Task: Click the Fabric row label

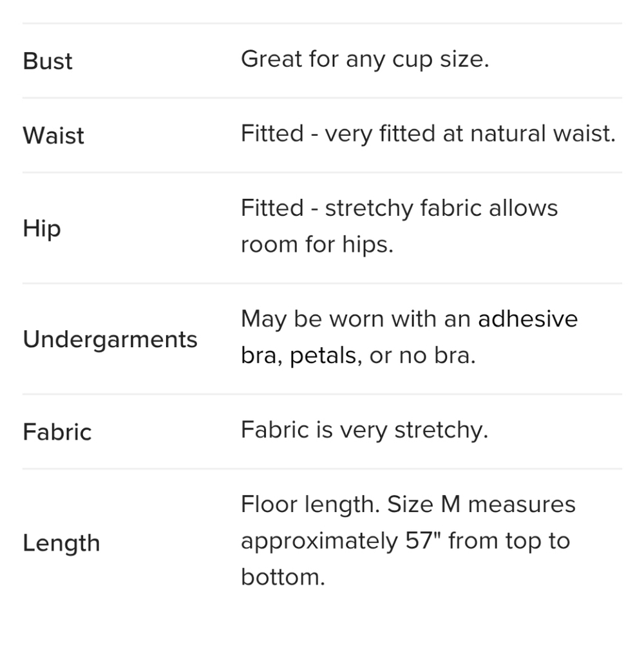Action: [x=57, y=432]
